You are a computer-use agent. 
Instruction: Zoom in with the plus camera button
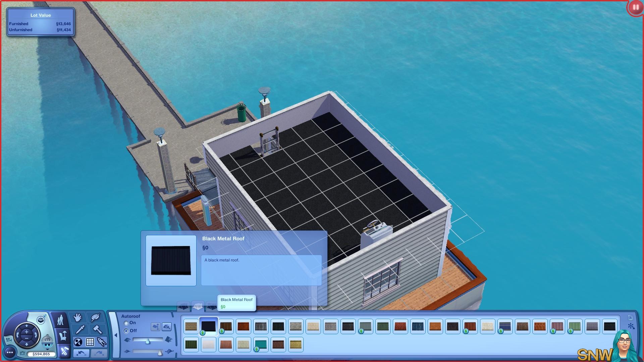pyautogui.click(x=26, y=332)
